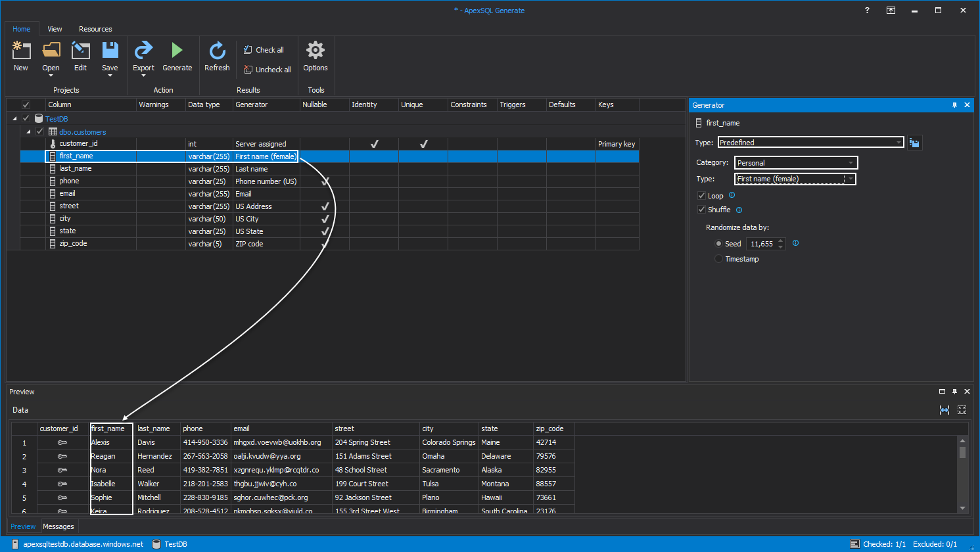Viewport: 980px width, 552px height.
Task: Increase the Seed value with up arrow
Action: click(x=781, y=241)
